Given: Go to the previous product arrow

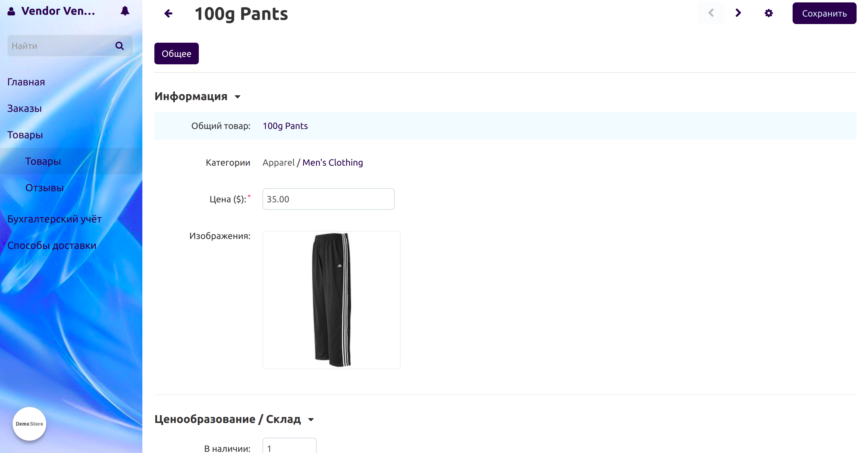Looking at the screenshot, I should pyautogui.click(x=711, y=13).
